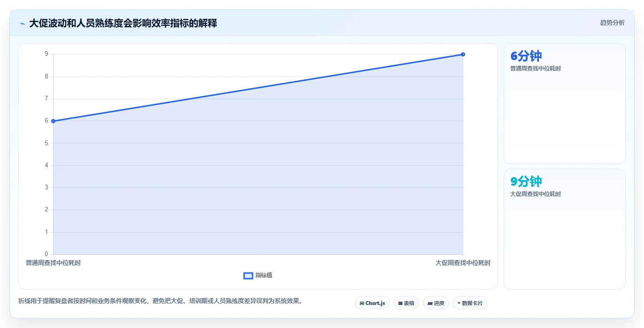
Task: Select the 表格 tag chip
Action: click(x=406, y=303)
